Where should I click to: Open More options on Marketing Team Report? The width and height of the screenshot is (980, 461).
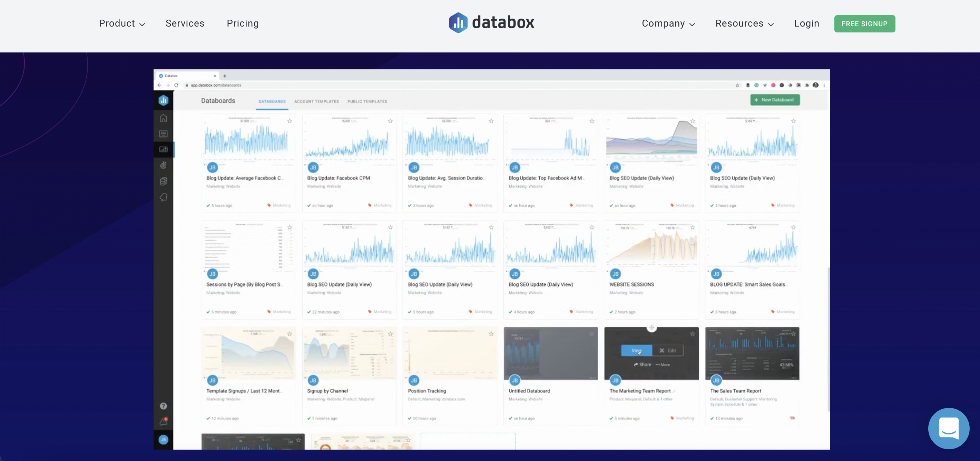[662, 365]
